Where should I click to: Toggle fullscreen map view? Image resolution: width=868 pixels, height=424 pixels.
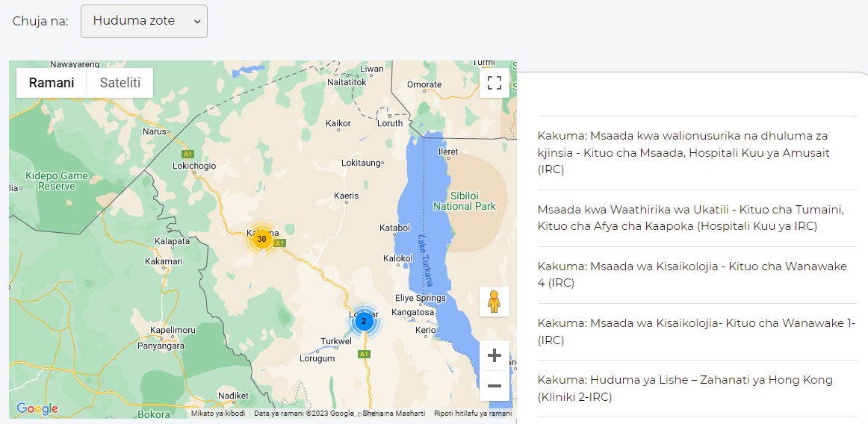(x=495, y=83)
